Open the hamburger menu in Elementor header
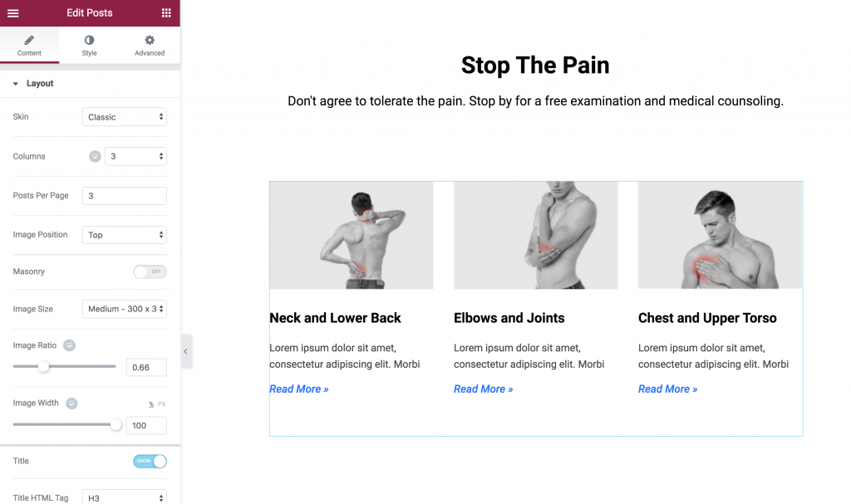This screenshot has width=851, height=504. (13, 13)
